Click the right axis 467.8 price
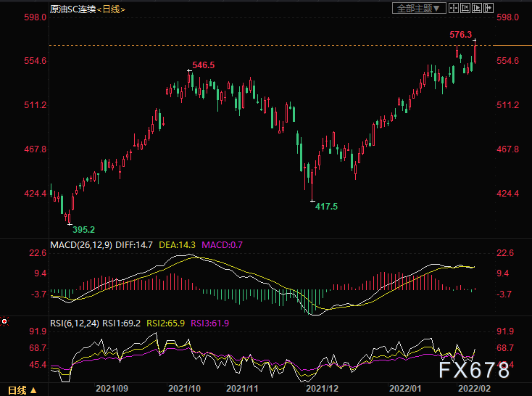 (x=507, y=149)
